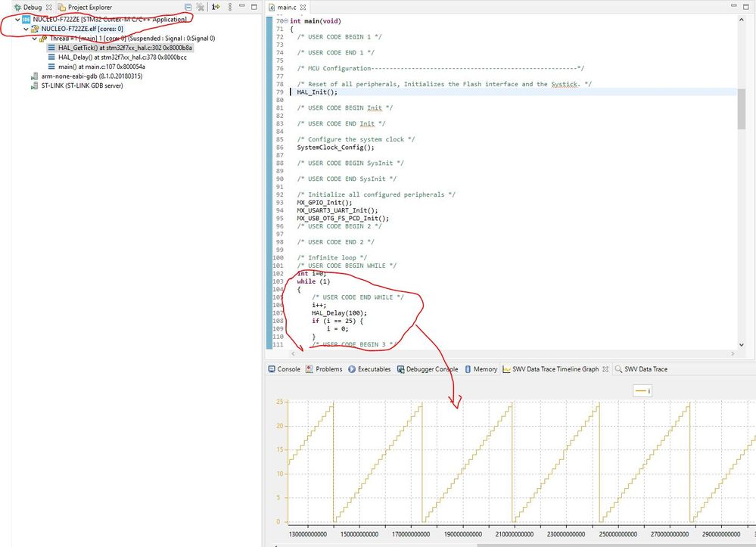756x547 pixels.
Task: Collapse the Thread #1 node
Action: (x=35, y=39)
